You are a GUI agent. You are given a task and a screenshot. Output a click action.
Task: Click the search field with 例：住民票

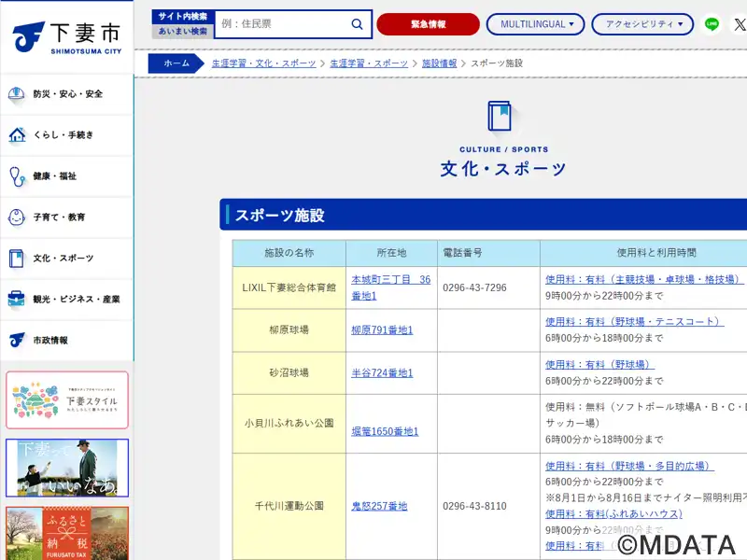282,24
